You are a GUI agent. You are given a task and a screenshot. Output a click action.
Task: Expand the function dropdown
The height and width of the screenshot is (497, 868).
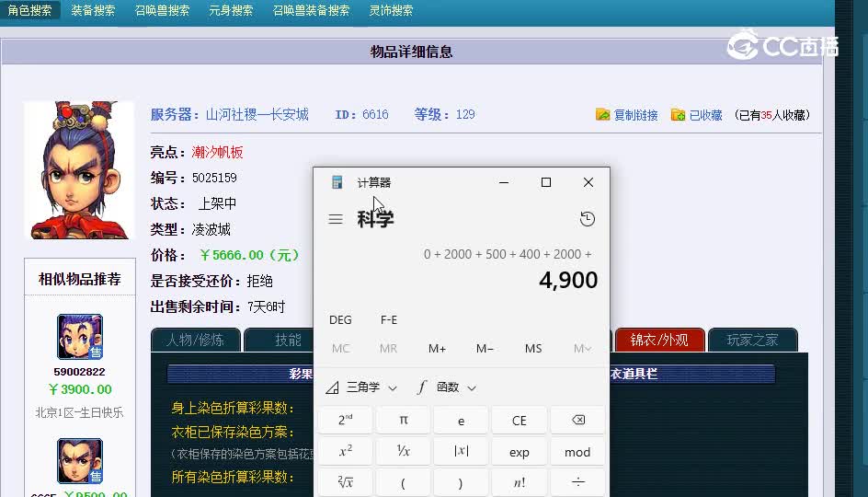(447, 387)
